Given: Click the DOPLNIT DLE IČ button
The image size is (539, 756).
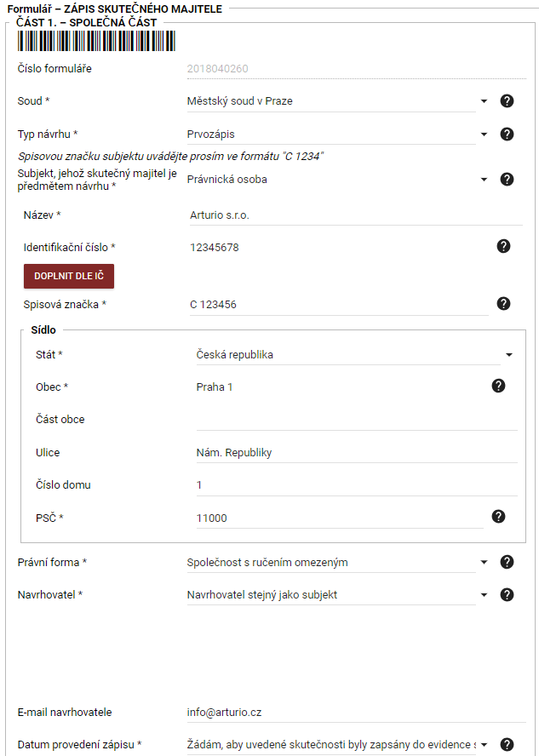Looking at the screenshot, I should pos(69,277).
